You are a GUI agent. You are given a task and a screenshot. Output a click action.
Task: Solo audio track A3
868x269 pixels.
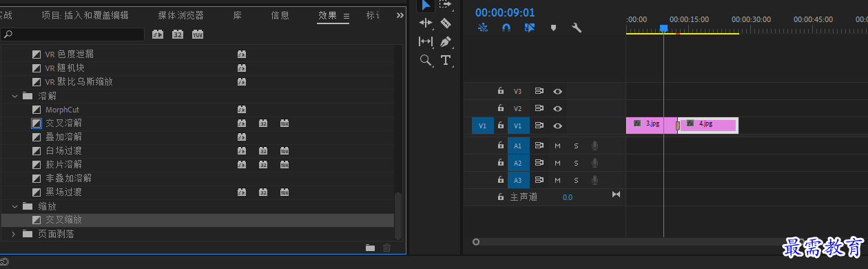point(576,181)
